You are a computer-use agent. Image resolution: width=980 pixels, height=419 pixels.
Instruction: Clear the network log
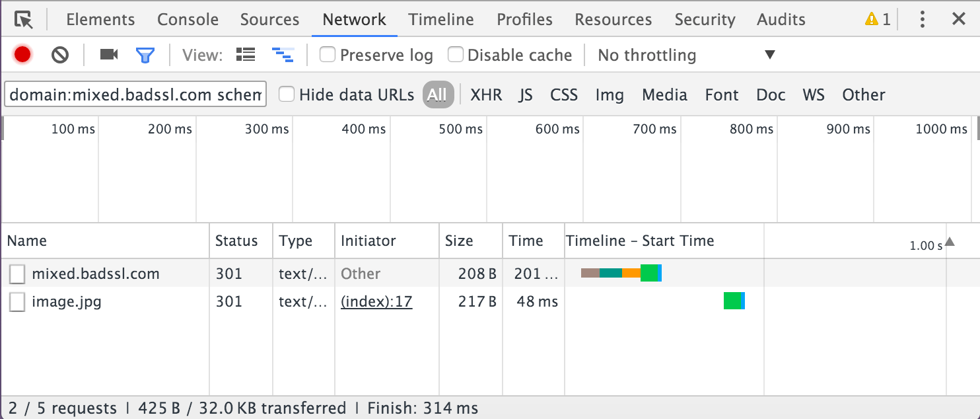tap(60, 55)
